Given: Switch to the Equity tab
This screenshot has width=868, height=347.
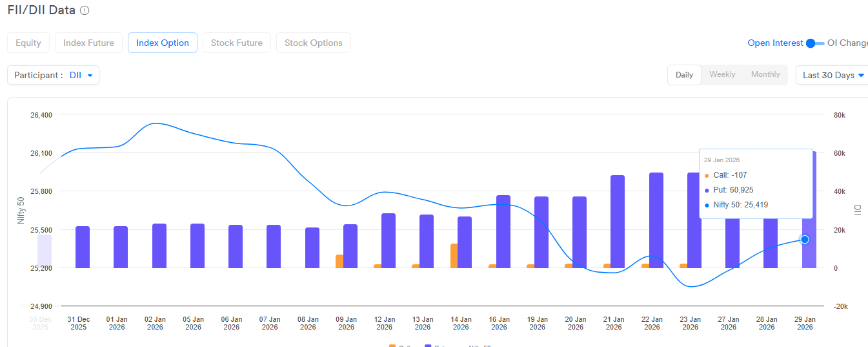Looking at the screenshot, I should point(28,43).
